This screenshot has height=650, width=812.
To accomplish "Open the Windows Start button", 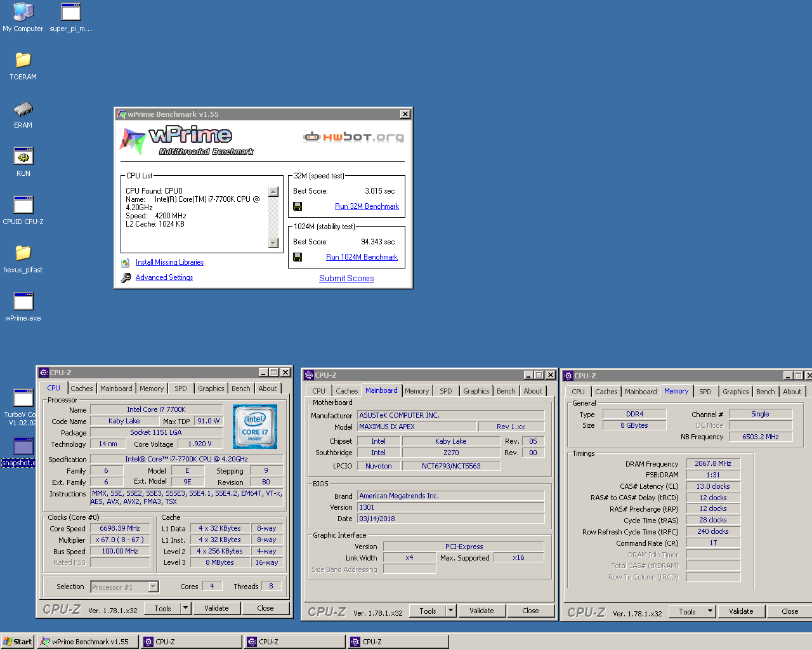I will pyautogui.click(x=17, y=642).
